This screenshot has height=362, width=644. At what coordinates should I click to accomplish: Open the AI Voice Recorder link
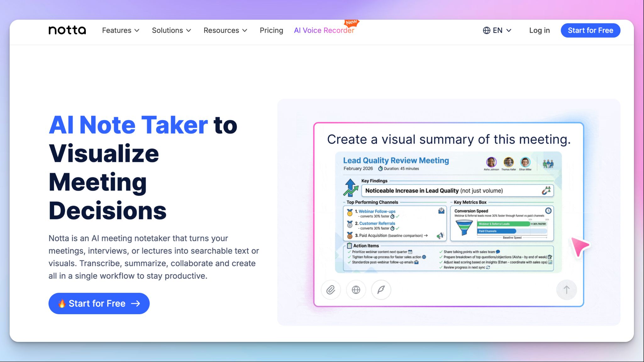pyautogui.click(x=324, y=30)
